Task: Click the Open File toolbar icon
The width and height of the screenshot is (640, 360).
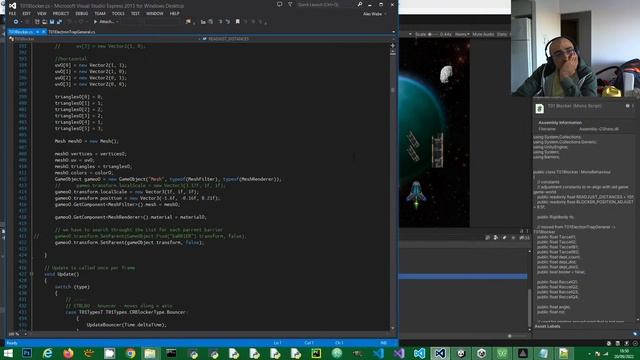Action: tap(44, 22)
